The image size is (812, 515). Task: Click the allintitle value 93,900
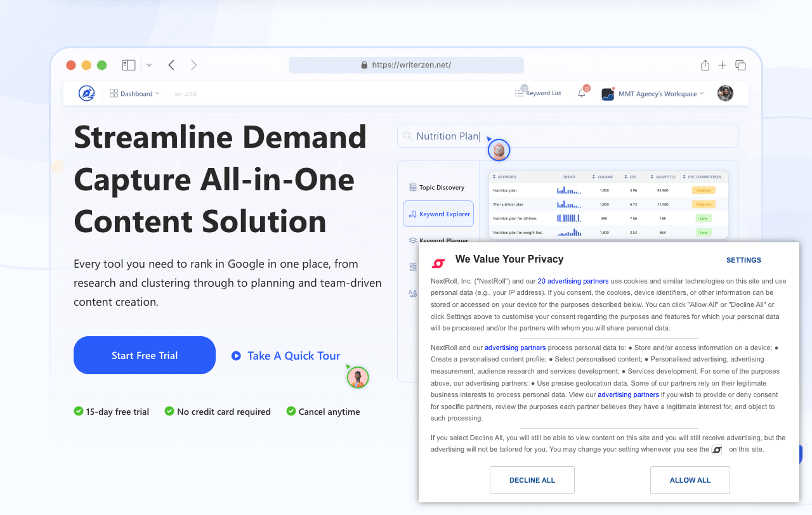coord(663,190)
